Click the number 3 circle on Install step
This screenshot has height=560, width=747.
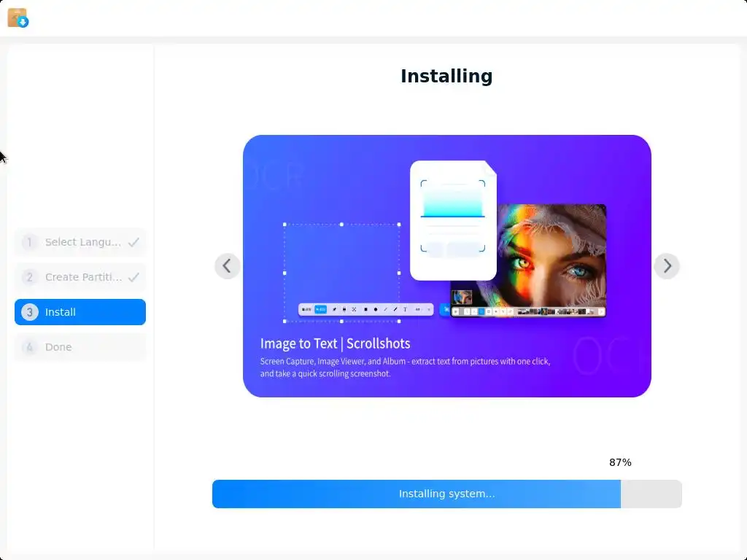(29, 312)
